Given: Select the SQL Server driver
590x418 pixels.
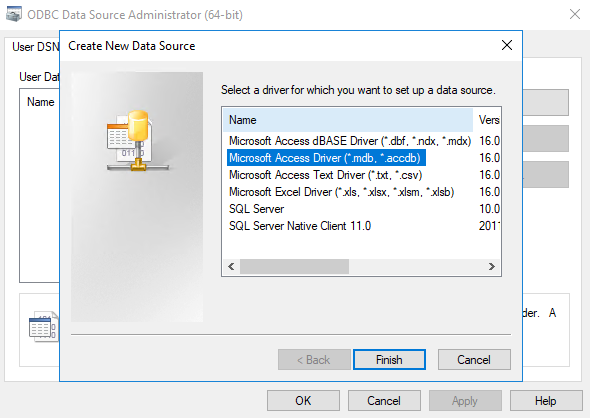Looking at the screenshot, I should coord(256,209).
